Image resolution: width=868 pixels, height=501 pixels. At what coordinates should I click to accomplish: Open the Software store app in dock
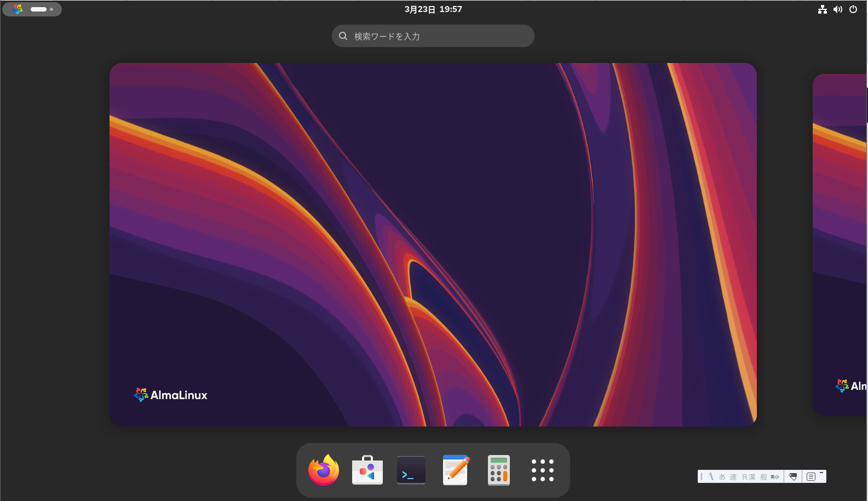tap(367, 470)
